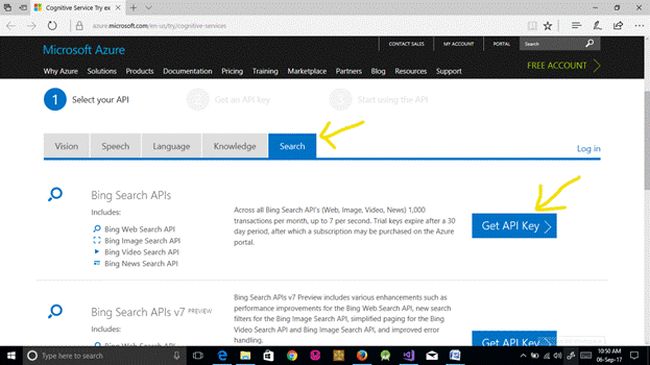This screenshot has height=365, width=650.
Task: Click the share icon in Edge toolbar
Action: pos(618,26)
